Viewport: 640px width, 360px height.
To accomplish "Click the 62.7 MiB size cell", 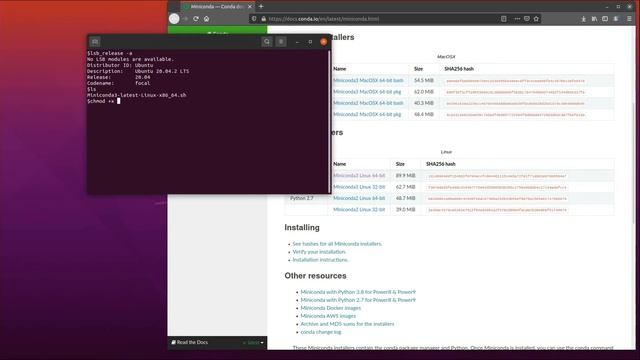I will click(405, 187).
